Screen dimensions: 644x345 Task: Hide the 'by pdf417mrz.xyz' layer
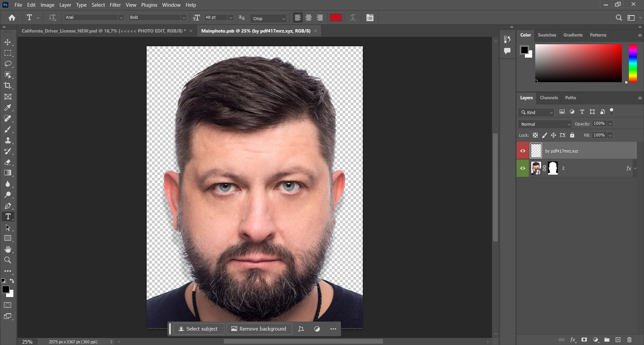[x=523, y=151]
